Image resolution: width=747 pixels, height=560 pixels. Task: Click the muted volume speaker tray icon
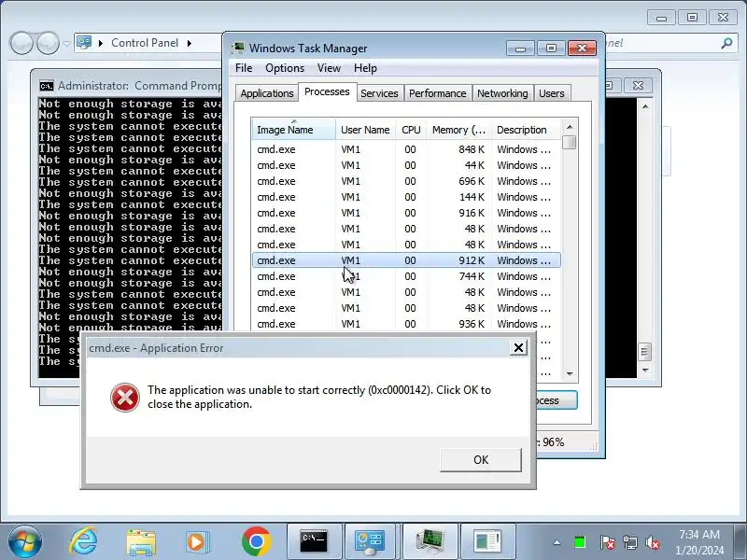653,542
